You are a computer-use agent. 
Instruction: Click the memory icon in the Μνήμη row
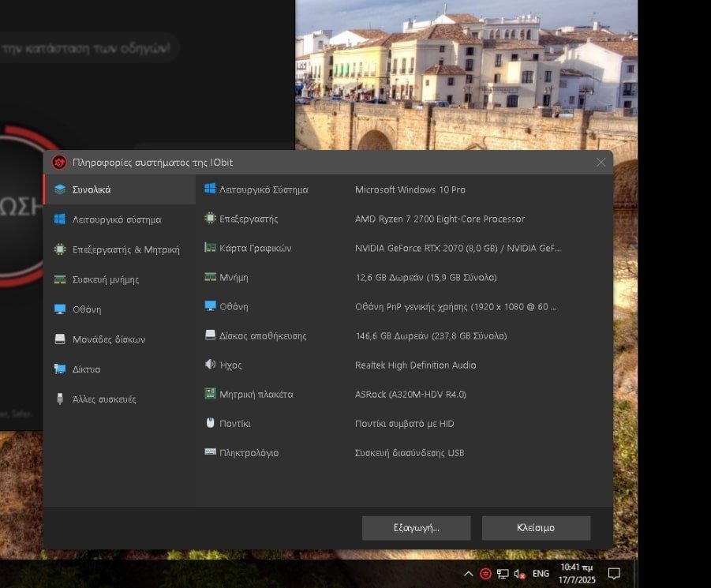click(x=210, y=276)
